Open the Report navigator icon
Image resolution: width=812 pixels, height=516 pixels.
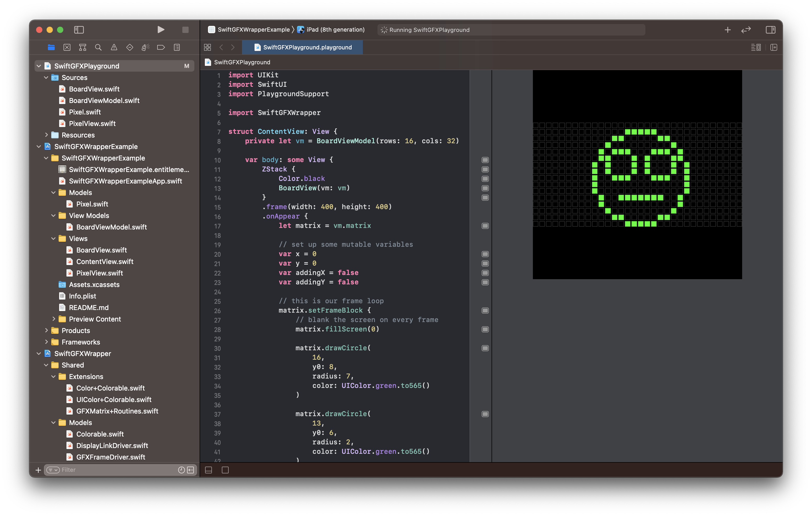[x=177, y=48]
